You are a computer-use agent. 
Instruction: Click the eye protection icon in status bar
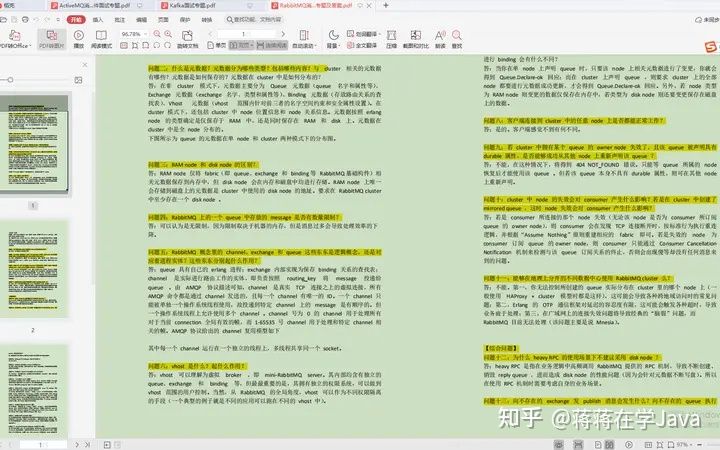[558, 444]
